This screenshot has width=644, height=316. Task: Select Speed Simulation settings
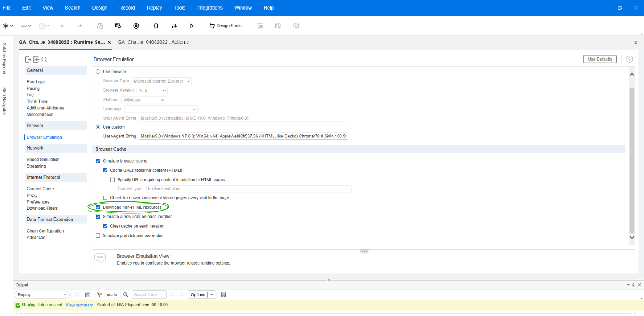point(43,160)
